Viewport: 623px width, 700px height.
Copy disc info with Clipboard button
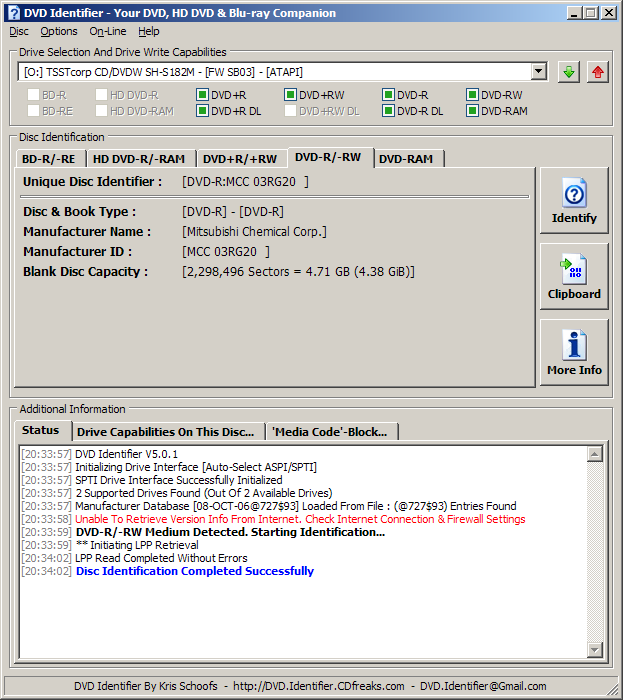[x=574, y=276]
